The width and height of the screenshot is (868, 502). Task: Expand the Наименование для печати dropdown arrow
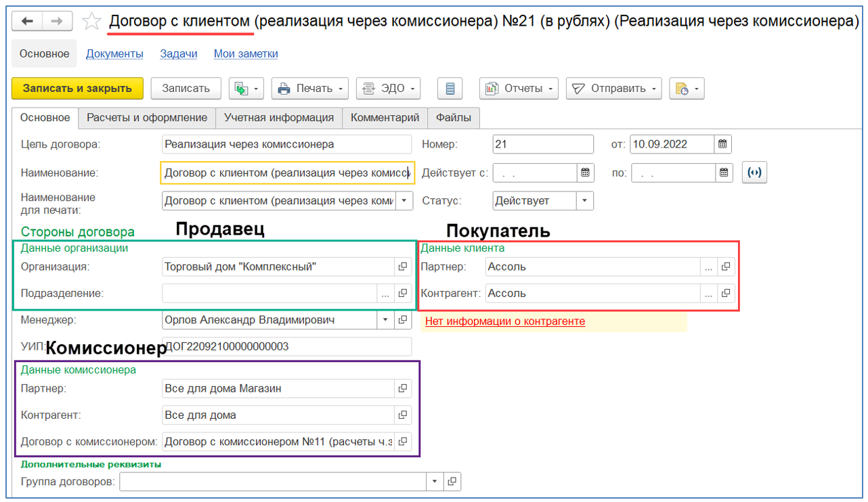pos(404,200)
